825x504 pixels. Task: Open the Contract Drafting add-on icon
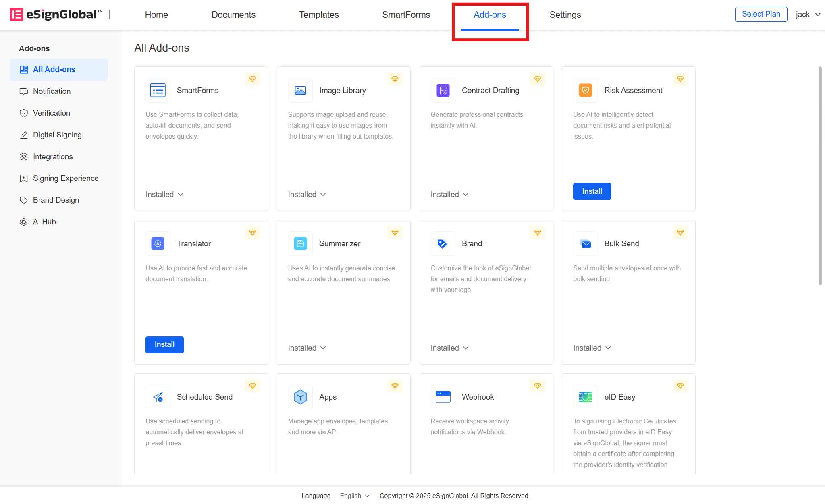click(x=443, y=90)
